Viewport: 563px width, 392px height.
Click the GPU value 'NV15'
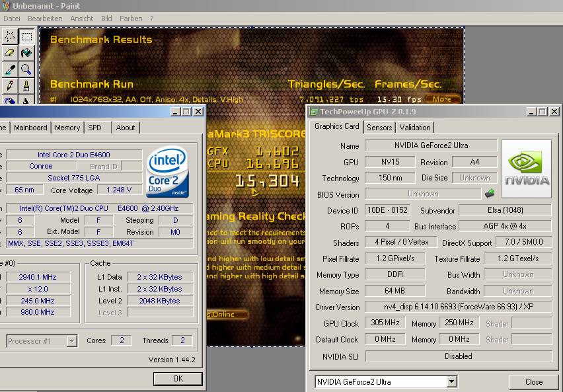(x=390, y=162)
